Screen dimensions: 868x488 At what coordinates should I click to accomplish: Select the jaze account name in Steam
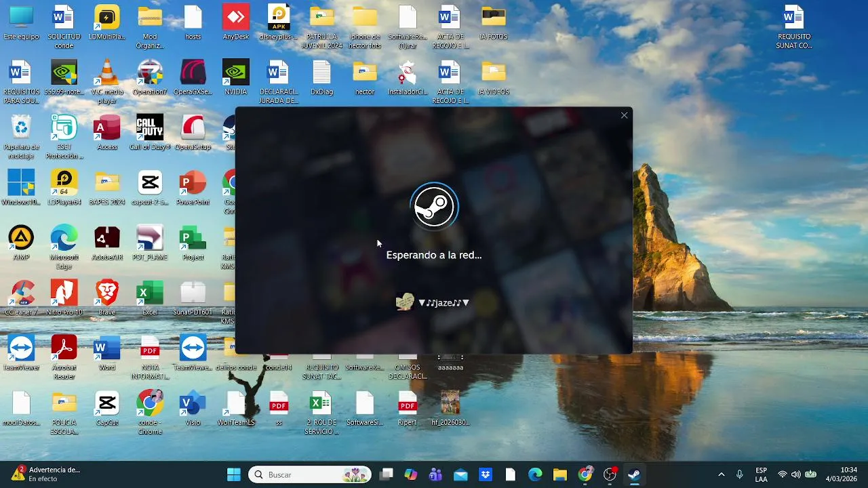pyautogui.click(x=444, y=303)
